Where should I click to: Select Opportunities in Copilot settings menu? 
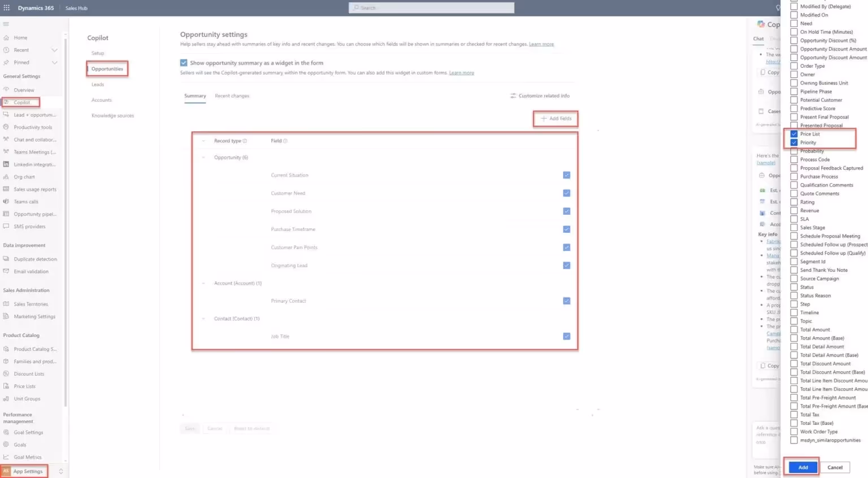tap(107, 69)
